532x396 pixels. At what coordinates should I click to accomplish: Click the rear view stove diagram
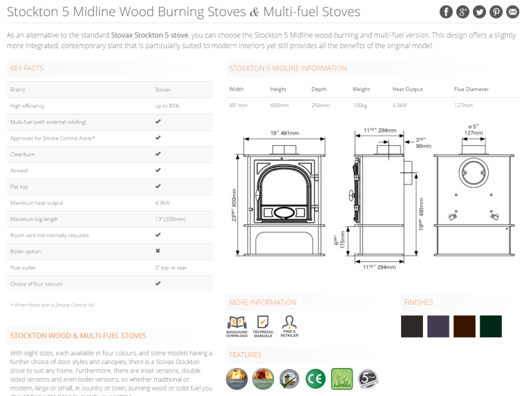(474, 190)
